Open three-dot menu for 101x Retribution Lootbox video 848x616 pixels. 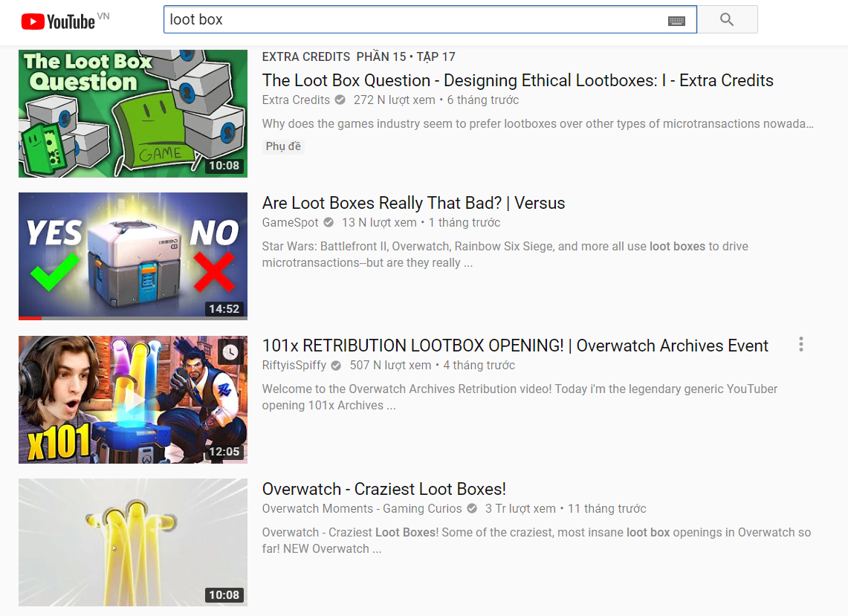[801, 345]
